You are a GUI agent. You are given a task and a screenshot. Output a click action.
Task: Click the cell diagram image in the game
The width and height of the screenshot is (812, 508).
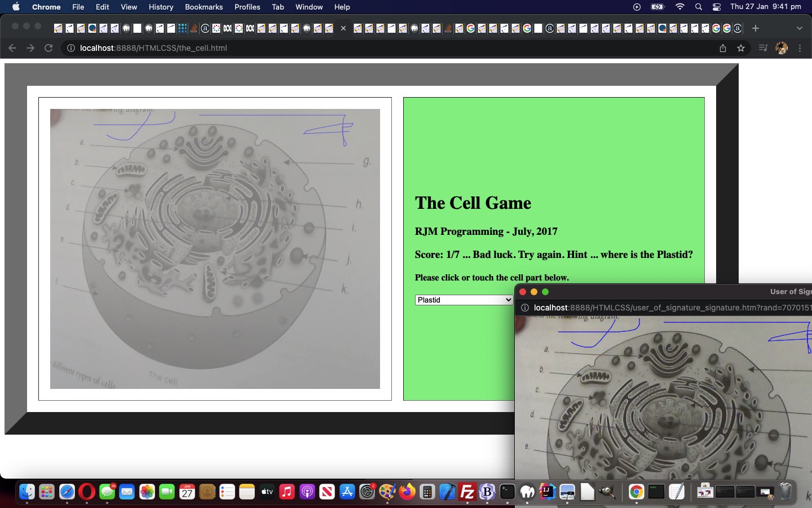215,248
